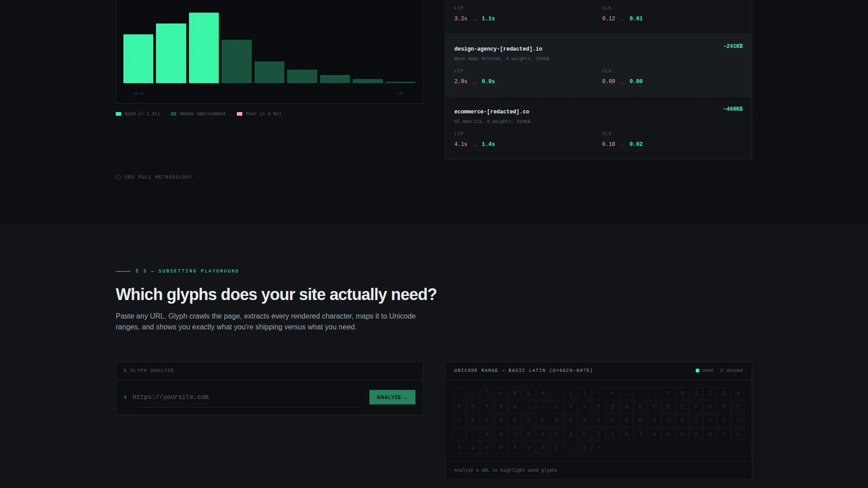Screen dimensions: 868x488
Task: Select the '~' tilde glyph cell
Action: (598, 448)
